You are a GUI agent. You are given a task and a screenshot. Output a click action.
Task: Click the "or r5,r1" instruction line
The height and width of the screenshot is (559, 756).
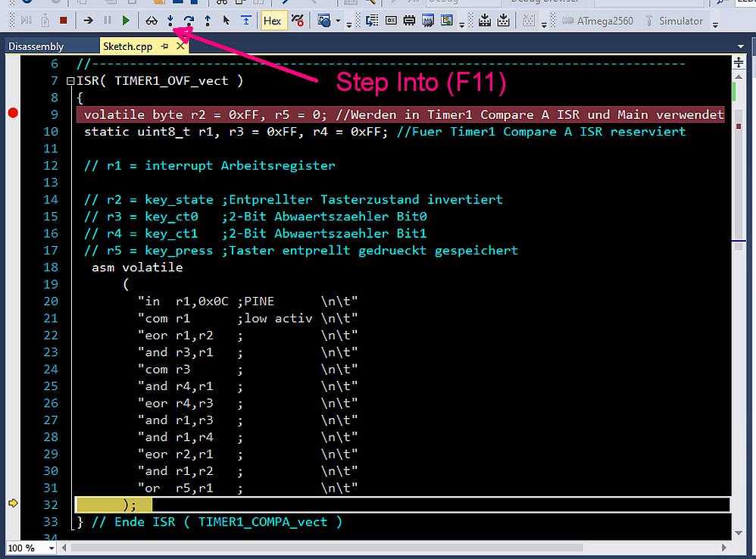[248, 488]
